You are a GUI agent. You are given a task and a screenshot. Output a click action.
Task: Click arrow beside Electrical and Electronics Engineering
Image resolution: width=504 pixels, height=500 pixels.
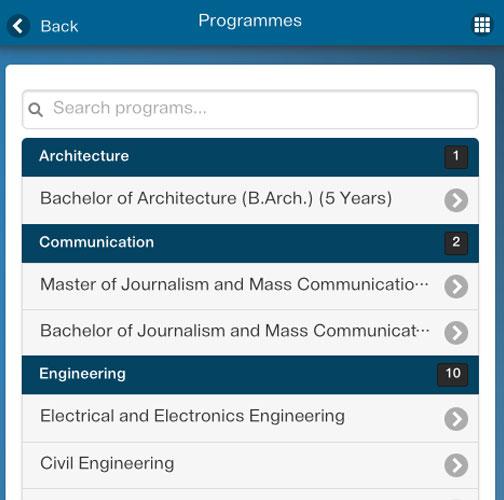pyautogui.click(x=456, y=419)
